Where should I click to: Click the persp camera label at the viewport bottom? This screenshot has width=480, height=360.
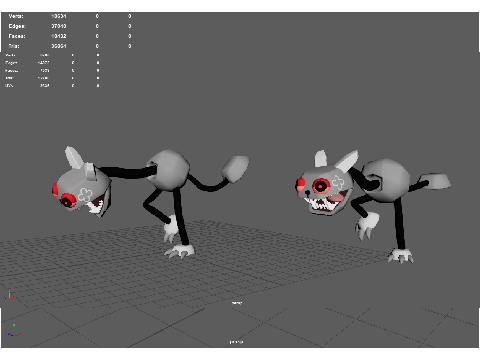pos(236,342)
